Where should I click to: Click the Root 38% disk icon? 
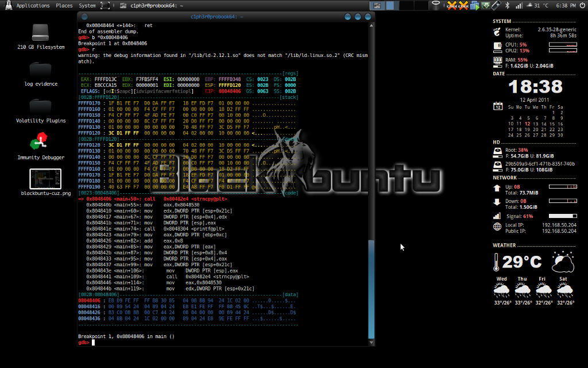tap(497, 152)
